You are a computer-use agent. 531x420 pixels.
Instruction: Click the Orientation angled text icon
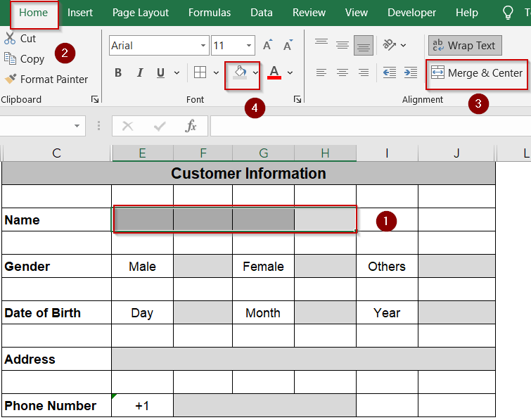(389, 45)
